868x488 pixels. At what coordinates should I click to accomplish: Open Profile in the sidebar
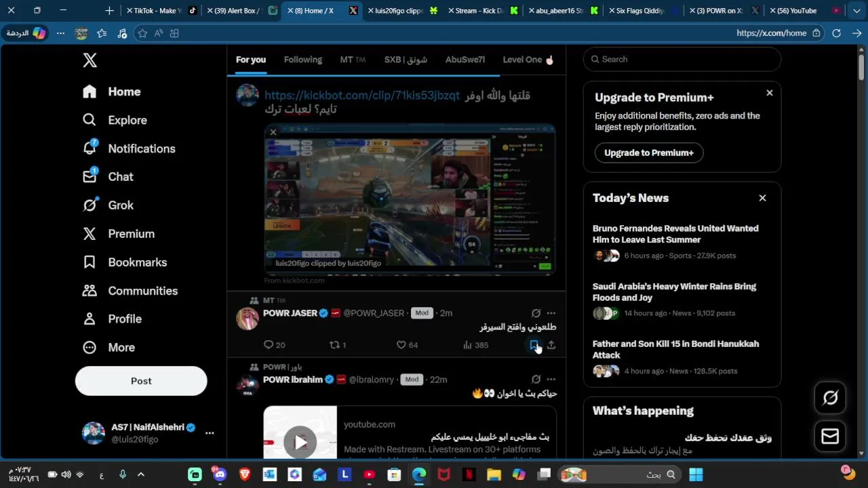tap(112, 319)
